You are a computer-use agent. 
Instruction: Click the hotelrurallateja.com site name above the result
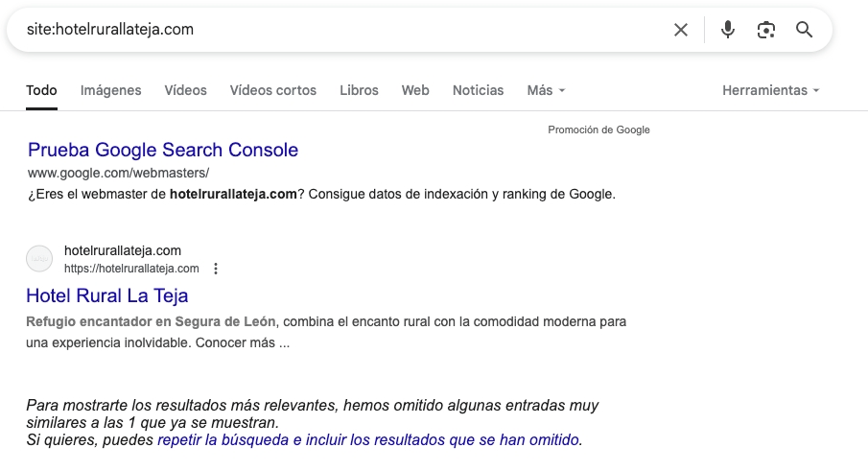pyautogui.click(x=123, y=250)
